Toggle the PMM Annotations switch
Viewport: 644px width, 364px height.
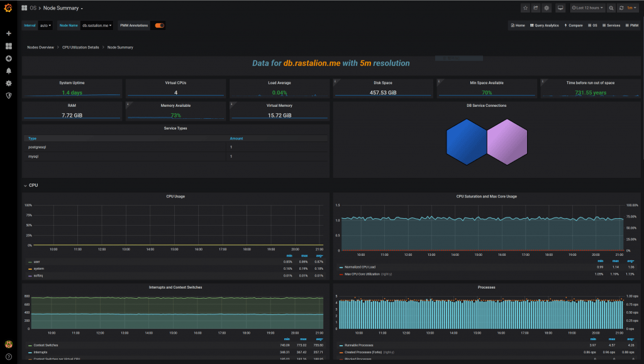pos(160,26)
